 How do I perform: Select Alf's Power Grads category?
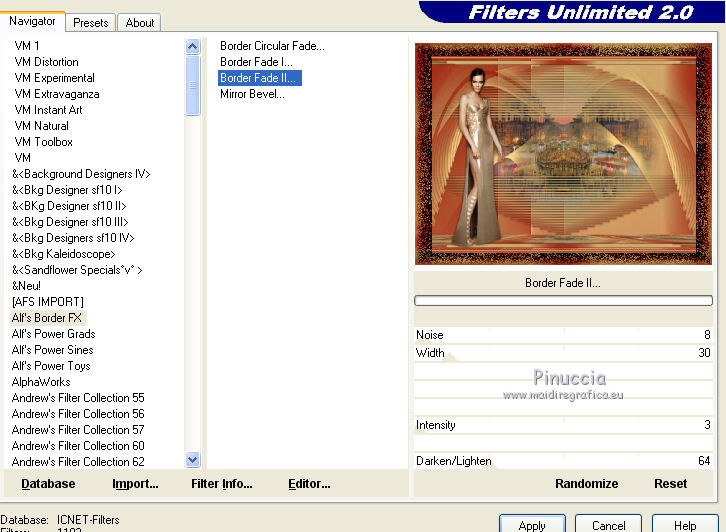pos(54,334)
